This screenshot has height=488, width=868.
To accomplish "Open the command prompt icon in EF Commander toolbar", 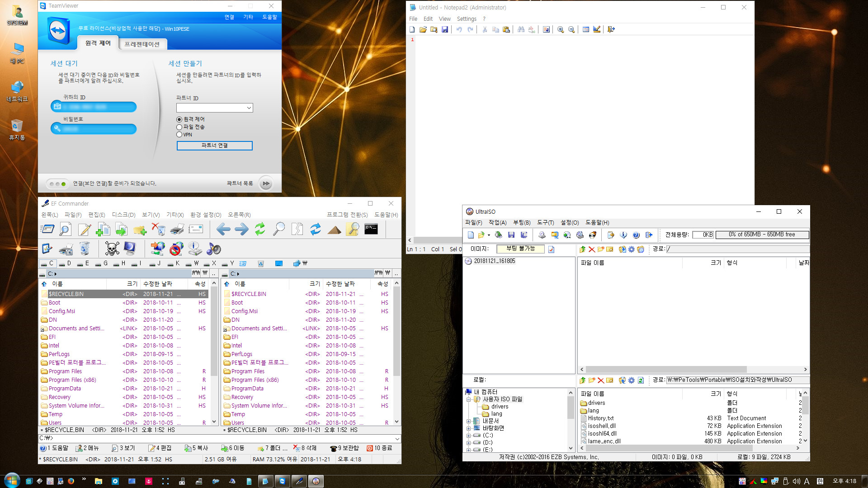I will [371, 229].
